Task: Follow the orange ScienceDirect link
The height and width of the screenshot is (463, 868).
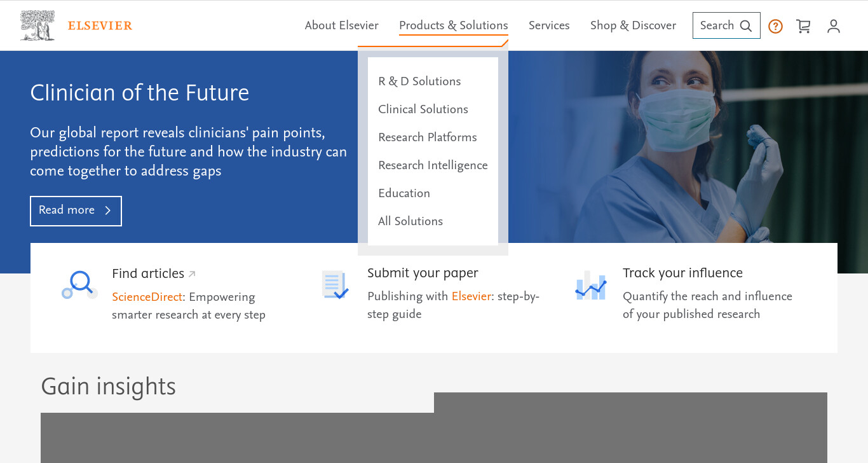Action: [x=147, y=297]
